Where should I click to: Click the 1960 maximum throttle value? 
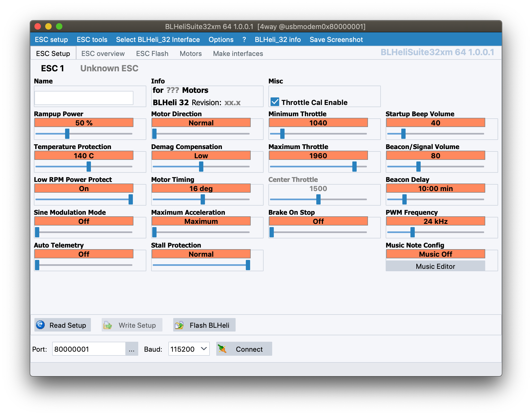point(318,156)
